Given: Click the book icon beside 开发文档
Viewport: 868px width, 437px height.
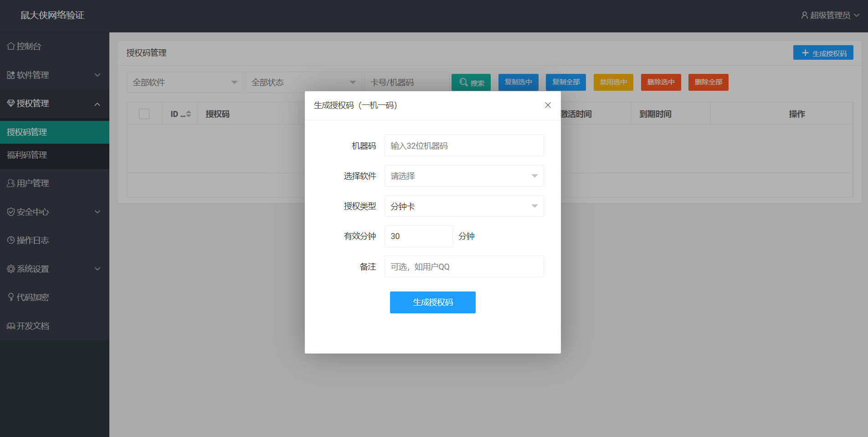Looking at the screenshot, I should (x=11, y=326).
